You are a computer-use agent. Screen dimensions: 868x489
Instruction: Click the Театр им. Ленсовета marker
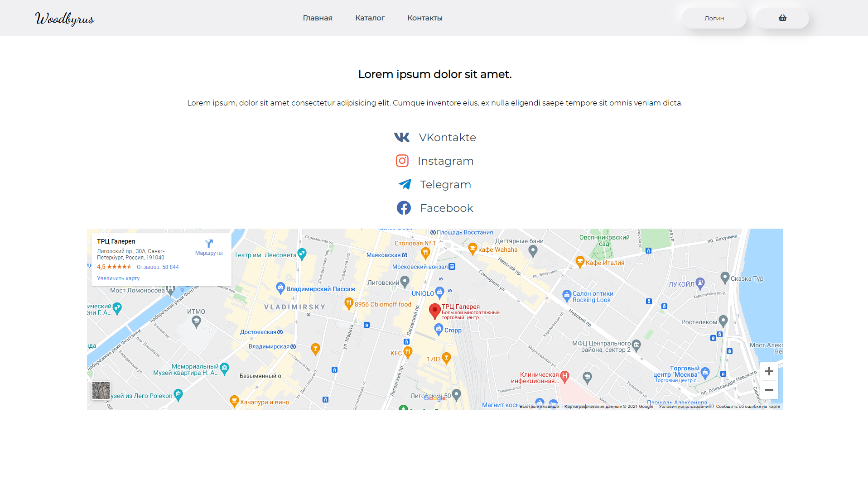pos(302,254)
